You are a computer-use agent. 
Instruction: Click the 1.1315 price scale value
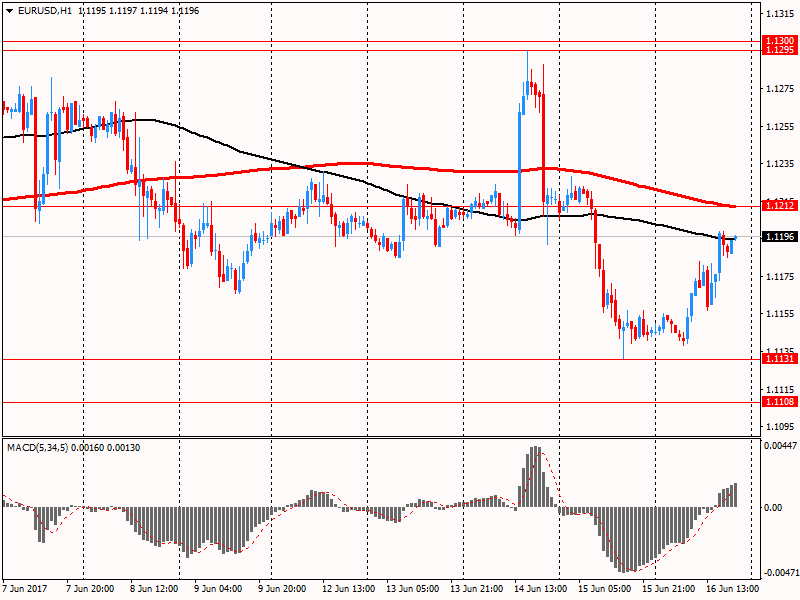[x=781, y=14]
